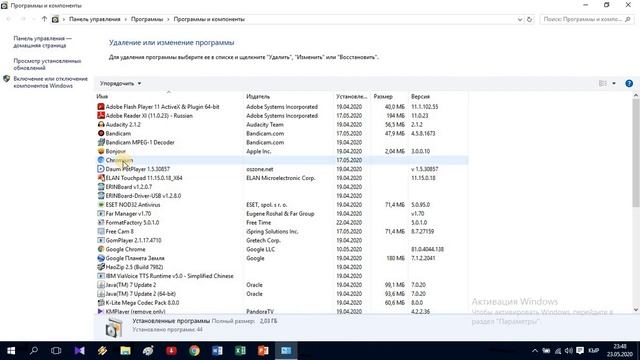Change the view layout icon

click(603, 83)
